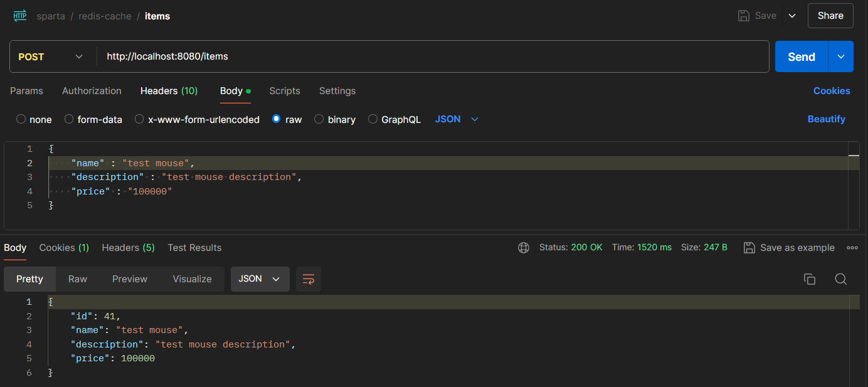Image resolution: width=868 pixels, height=387 pixels.
Task: Select the none body type radio
Action: [21, 119]
